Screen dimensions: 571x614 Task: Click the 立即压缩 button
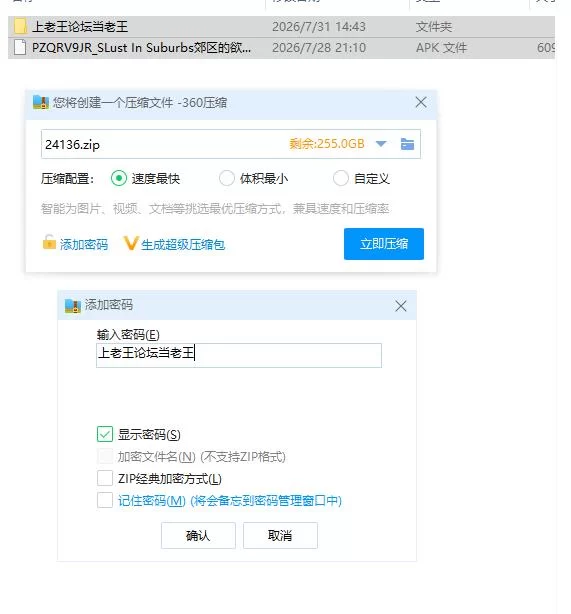(x=384, y=244)
